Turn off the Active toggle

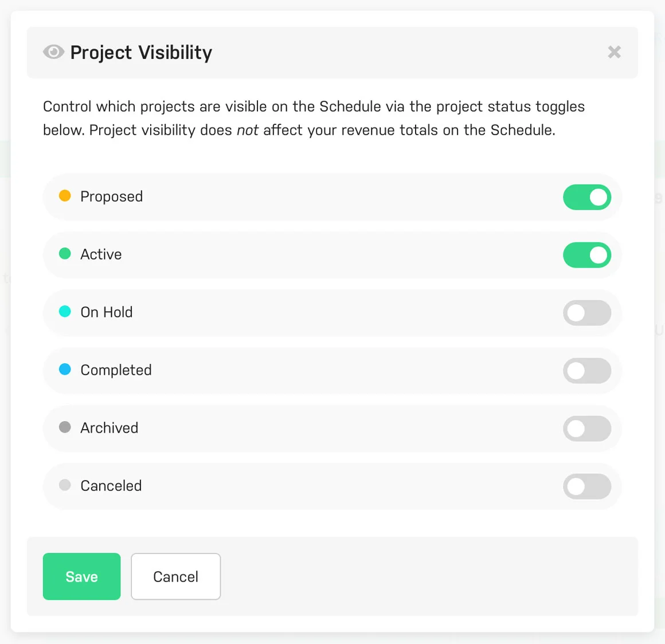click(x=587, y=255)
